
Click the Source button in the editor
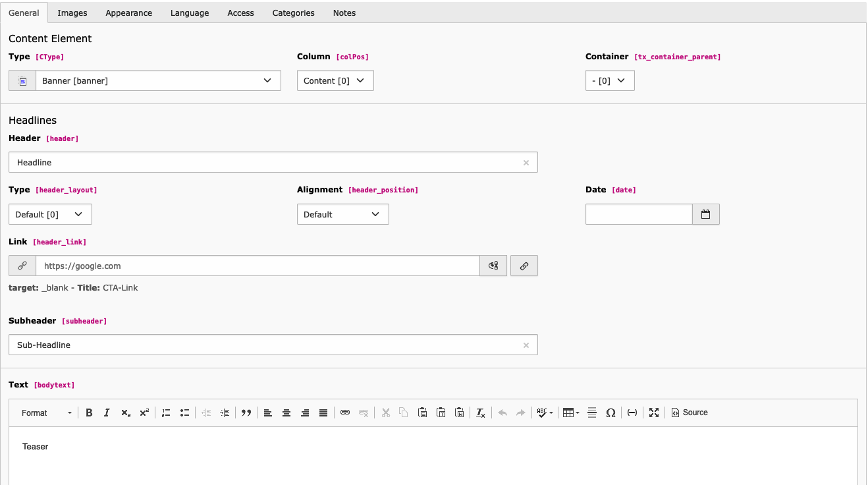690,413
